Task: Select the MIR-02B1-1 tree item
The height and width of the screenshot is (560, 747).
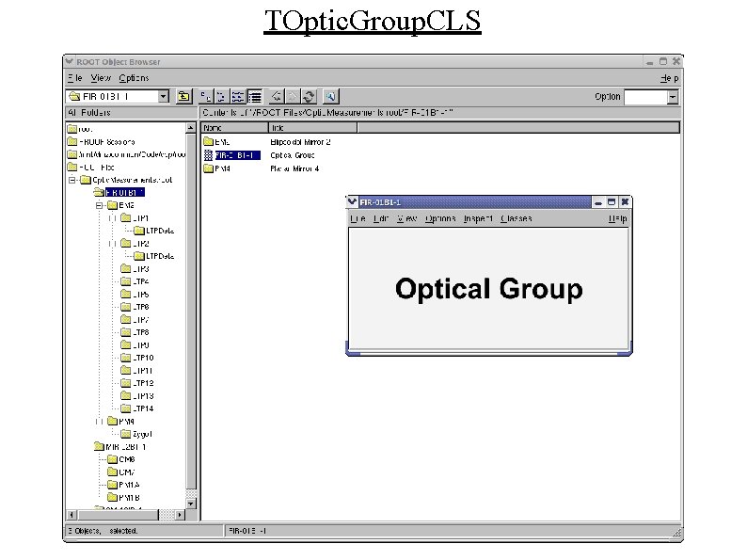Action: tap(126, 446)
